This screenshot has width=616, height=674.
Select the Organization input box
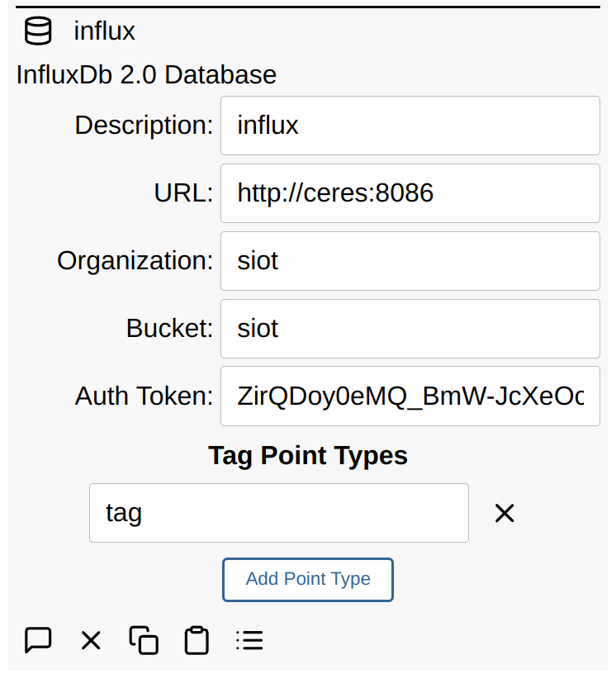coord(410,261)
